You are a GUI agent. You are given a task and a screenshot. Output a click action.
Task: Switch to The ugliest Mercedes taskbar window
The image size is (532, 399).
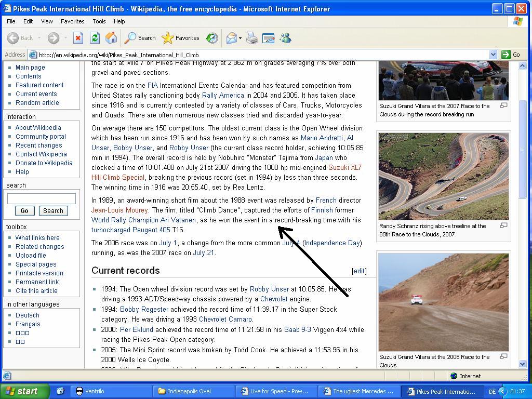[x=358, y=391]
